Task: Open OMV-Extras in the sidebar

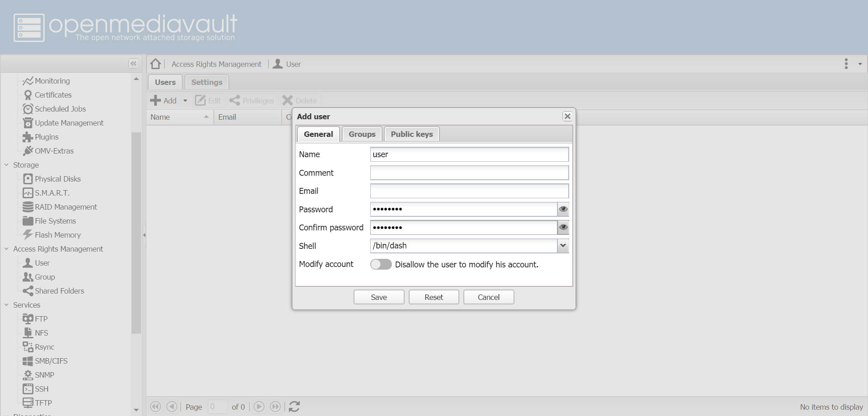Action: pos(48,151)
